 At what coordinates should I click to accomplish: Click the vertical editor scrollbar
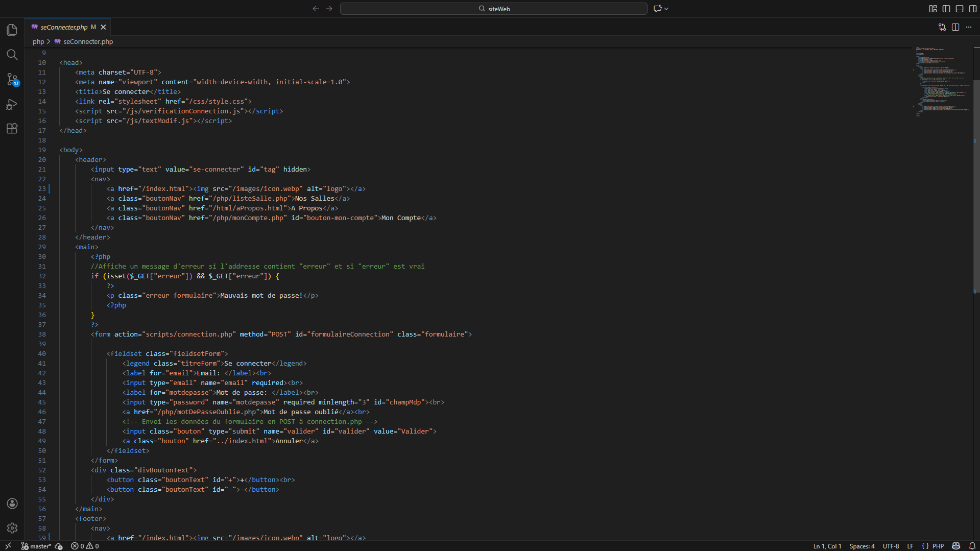click(976, 186)
